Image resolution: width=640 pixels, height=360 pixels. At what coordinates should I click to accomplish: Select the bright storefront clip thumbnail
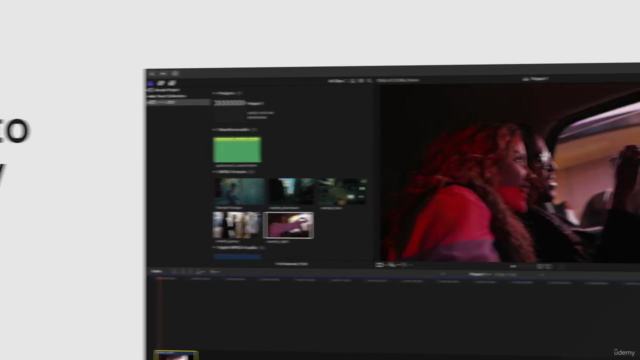(x=237, y=225)
